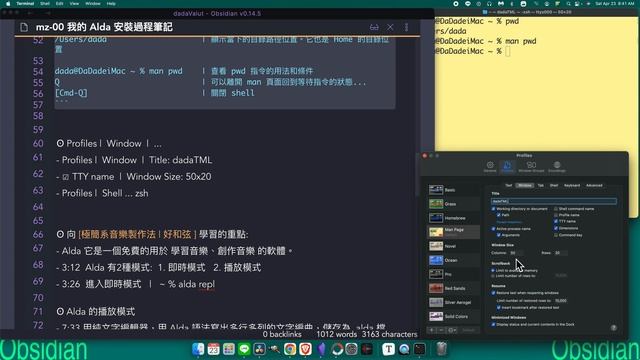Screen dimensions: 640x360
Task: Toggle Display status in the Dock checkbox
Action: tap(493, 324)
